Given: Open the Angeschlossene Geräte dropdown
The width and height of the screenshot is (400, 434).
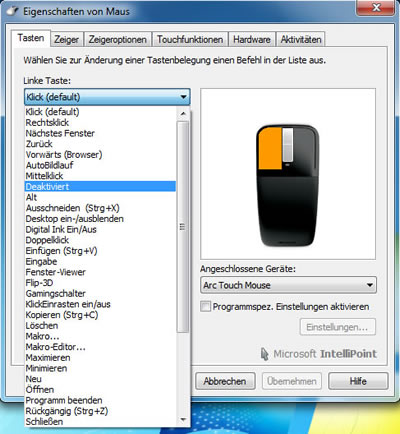Looking at the screenshot, I should point(288,285).
